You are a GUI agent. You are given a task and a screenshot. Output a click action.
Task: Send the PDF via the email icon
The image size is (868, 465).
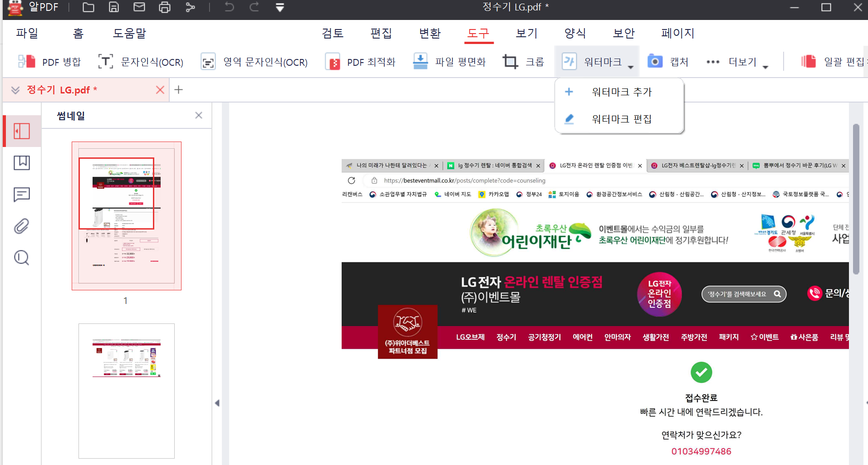point(139,7)
